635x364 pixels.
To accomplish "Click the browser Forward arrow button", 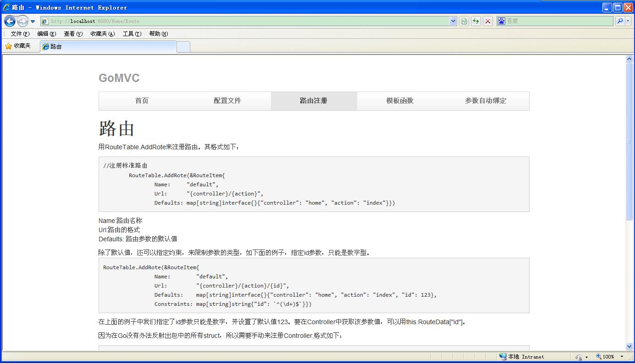I will [22, 21].
